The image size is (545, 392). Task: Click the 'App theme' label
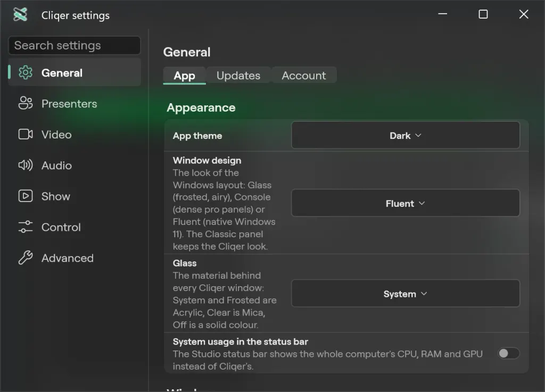coord(197,136)
